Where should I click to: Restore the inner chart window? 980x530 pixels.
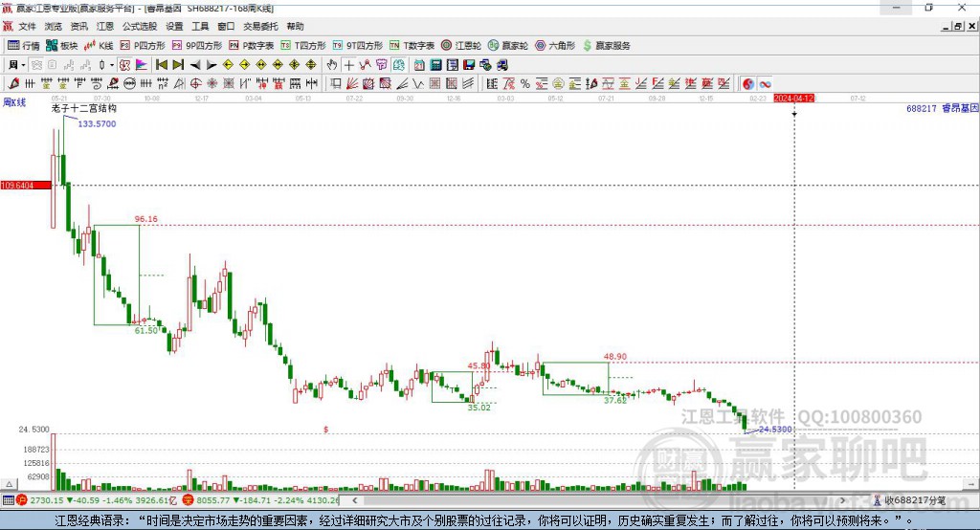pos(958,26)
